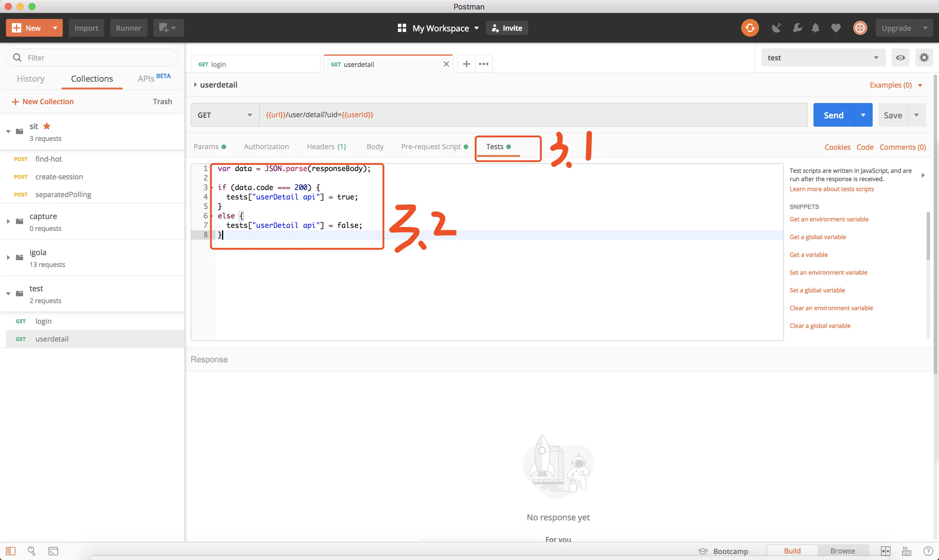The width and height of the screenshot is (939, 560).
Task: Switch to Browse mode toggle
Action: [842, 551]
